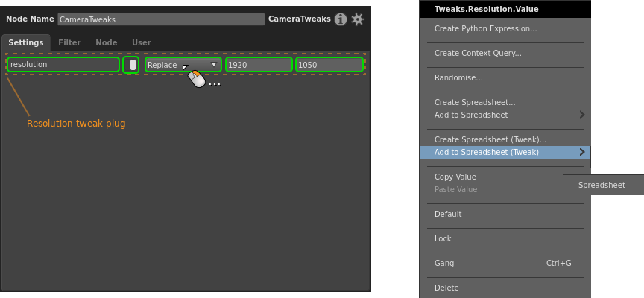The height and width of the screenshot is (298, 644).
Task: Select the User tab
Action: coord(142,43)
